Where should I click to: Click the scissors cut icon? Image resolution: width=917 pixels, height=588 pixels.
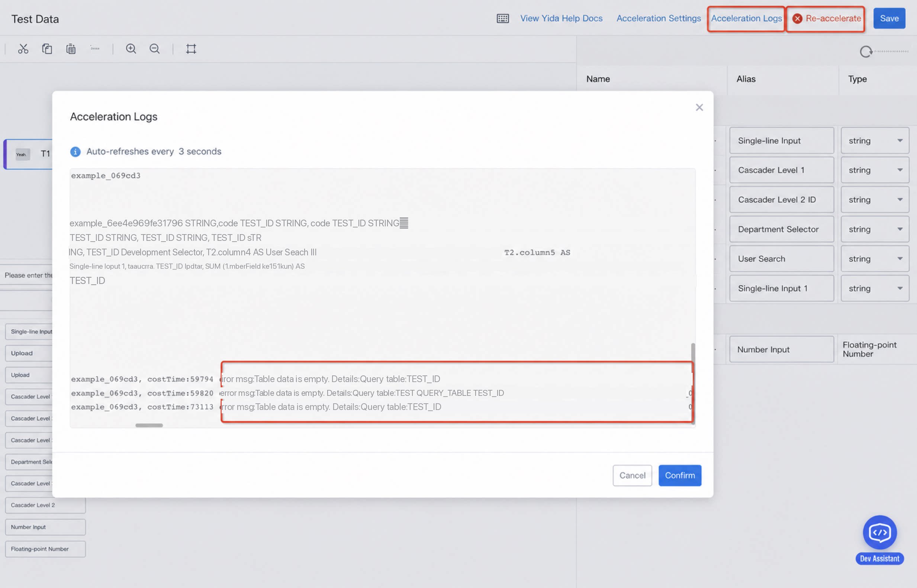23,49
